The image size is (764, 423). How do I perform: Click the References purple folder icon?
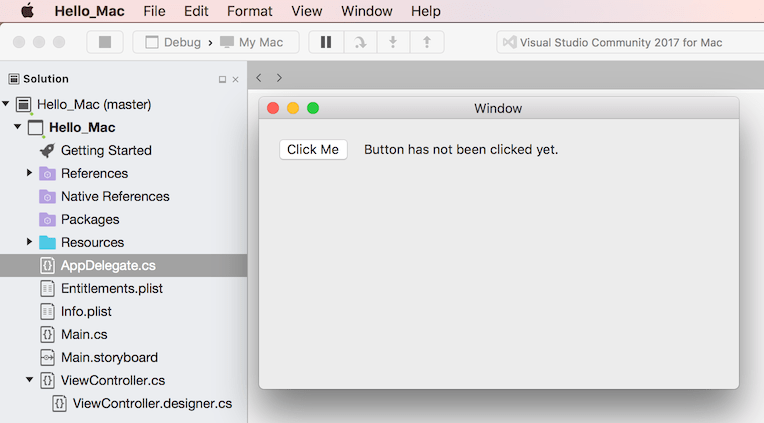point(47,173)
